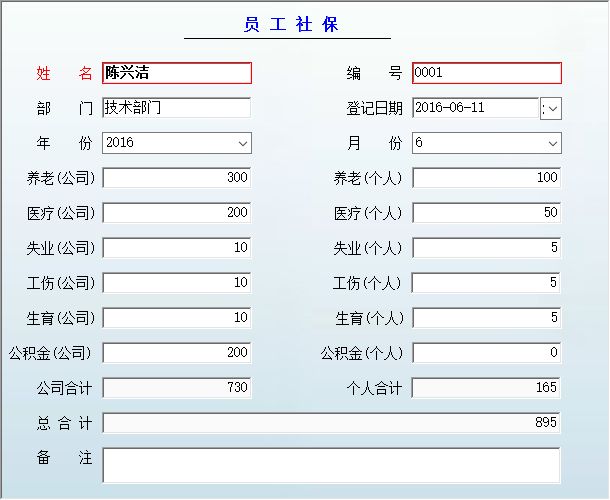
Task: Click the 登记日期 label
Action: coord(374,108)
